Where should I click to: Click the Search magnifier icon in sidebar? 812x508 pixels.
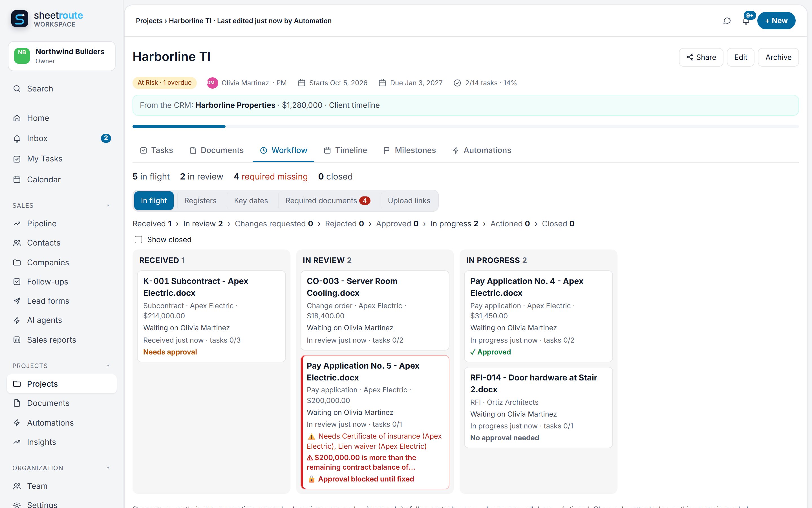pyautogui.click(x=17, y=89)
